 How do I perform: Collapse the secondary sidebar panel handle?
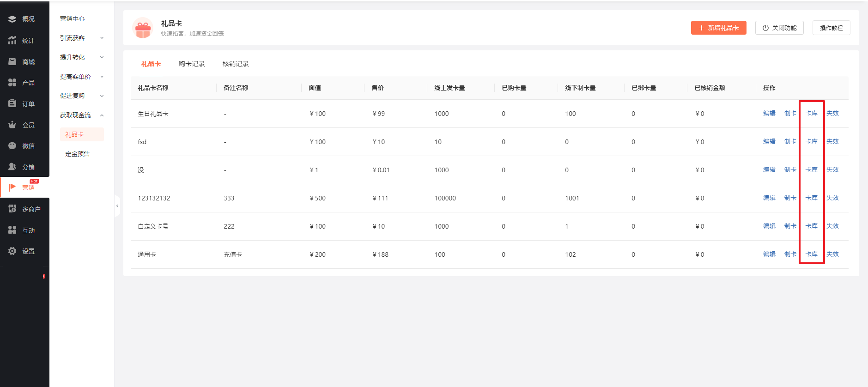click(117, 206)
